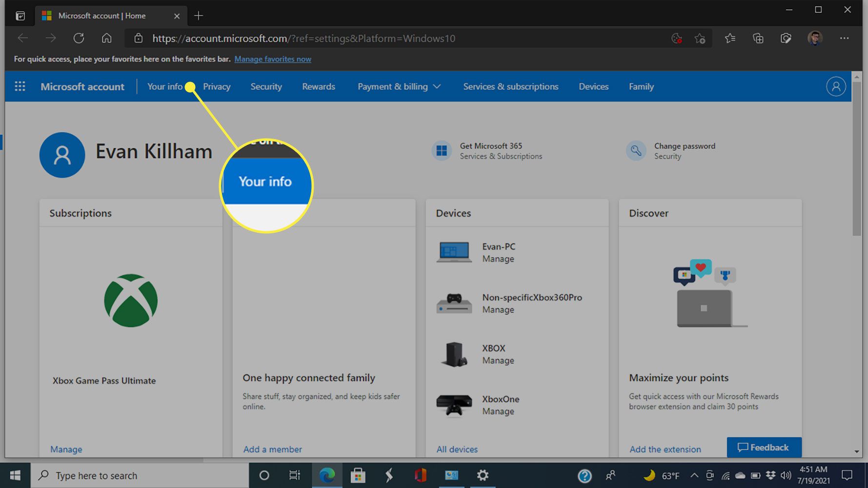Click the browser address bar URL

(x=303, y=39)
